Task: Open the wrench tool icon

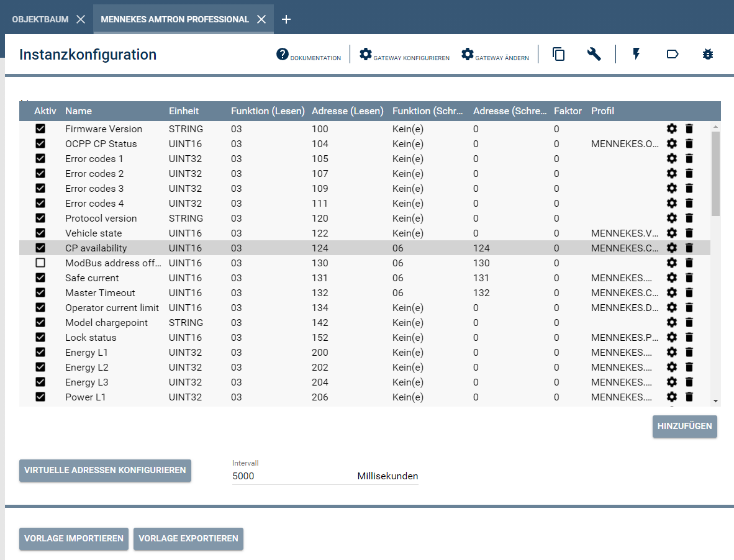Action: (594, 54)
